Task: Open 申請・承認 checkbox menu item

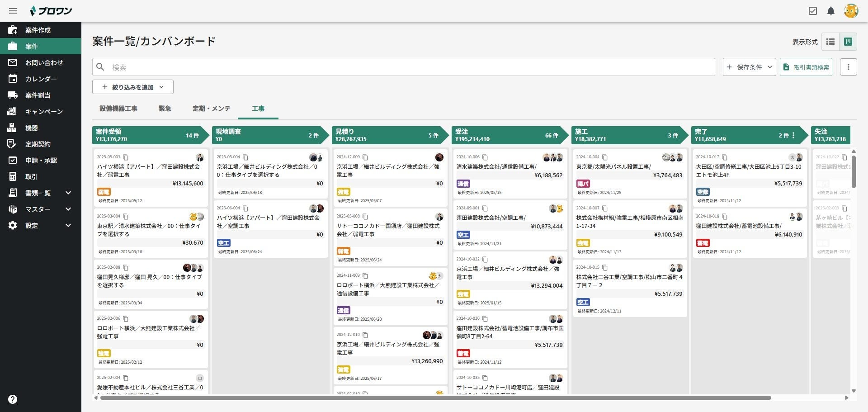Action: point(41,161)
